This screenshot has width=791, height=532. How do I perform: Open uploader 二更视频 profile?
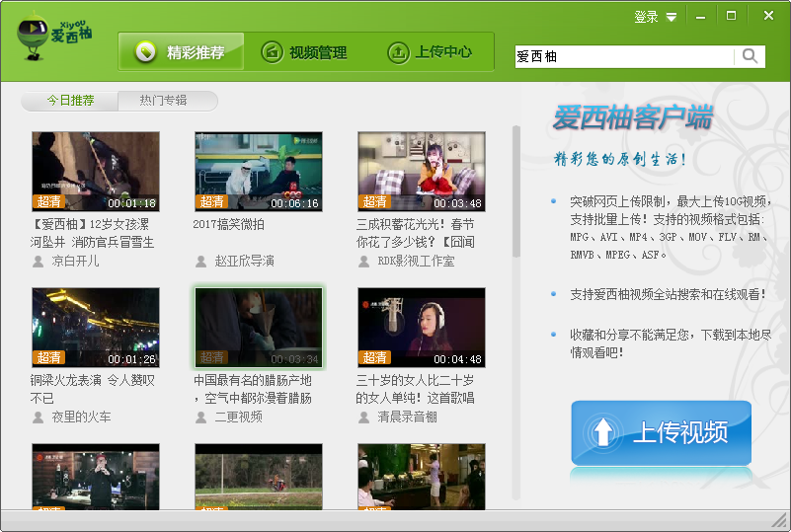238,418
